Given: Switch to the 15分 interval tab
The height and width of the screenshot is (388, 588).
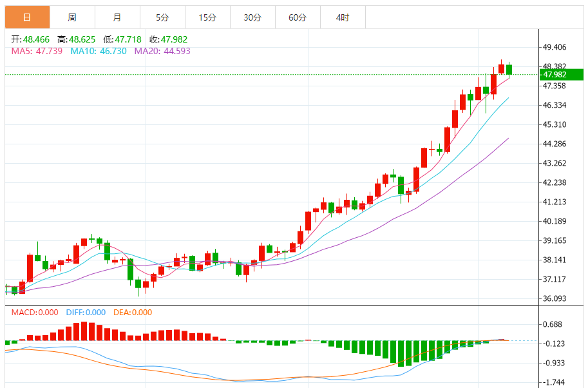Looking at the screenshot, I should [x=207, y=17].
